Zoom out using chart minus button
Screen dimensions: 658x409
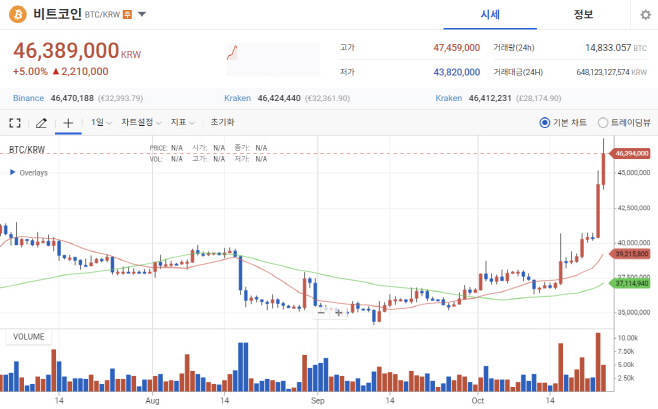tap(321, 313)
